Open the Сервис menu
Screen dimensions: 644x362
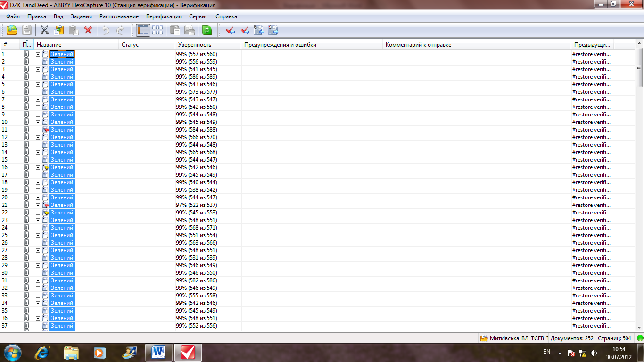[x=198, y=16]
